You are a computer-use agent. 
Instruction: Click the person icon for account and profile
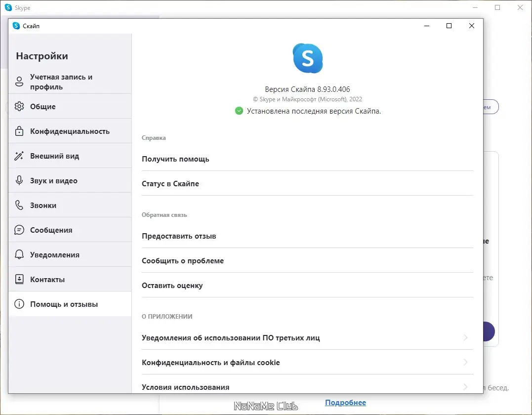tap(19, 82)
